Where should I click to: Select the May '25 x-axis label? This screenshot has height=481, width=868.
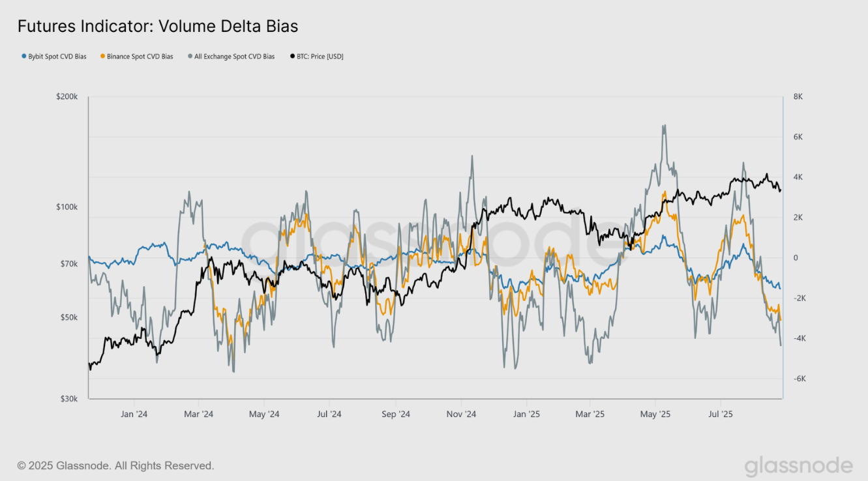pyautogui.click(x=655, y=414)
